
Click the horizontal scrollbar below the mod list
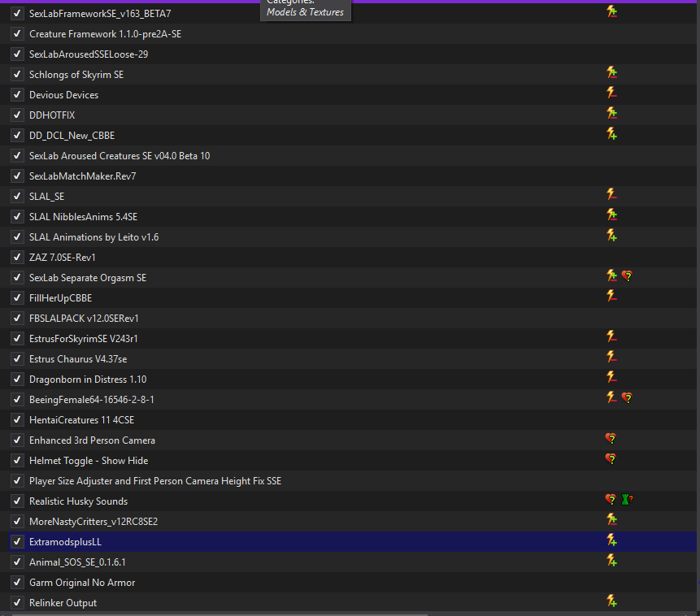pyautogui.click(x=219, y=614)
